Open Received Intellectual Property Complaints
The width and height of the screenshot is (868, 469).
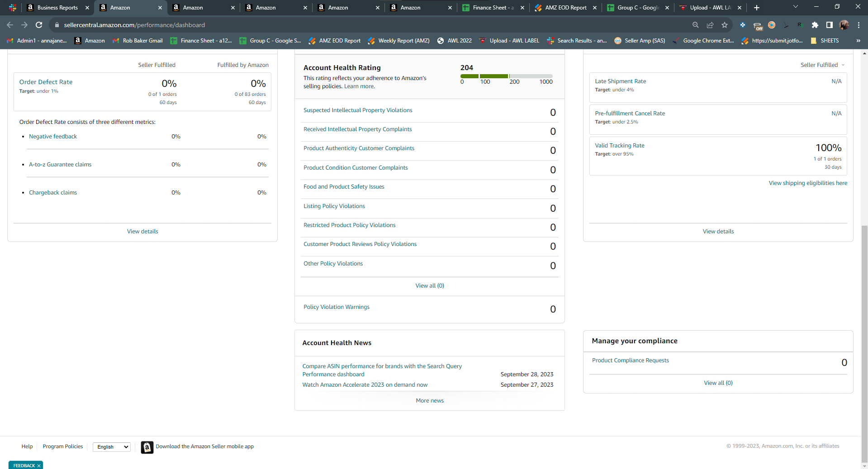[x=358, y=129]
